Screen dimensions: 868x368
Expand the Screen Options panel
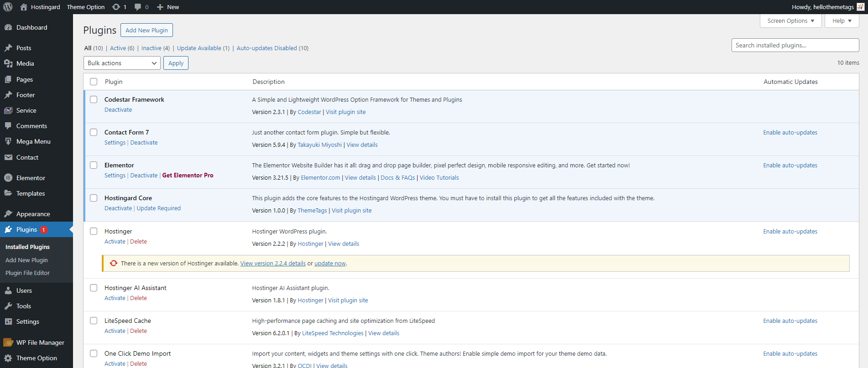(x=791, y=21)
